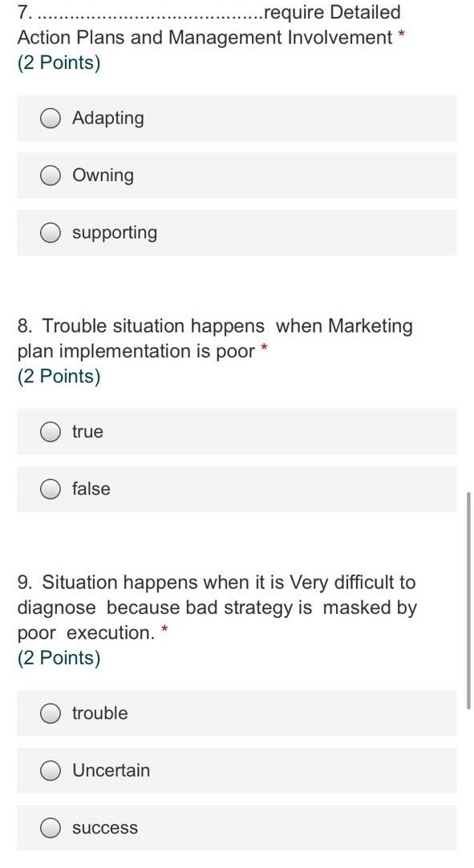Click the Adapting answer row
The height and width of the screenshot is (868, 474).
point(237,118)
